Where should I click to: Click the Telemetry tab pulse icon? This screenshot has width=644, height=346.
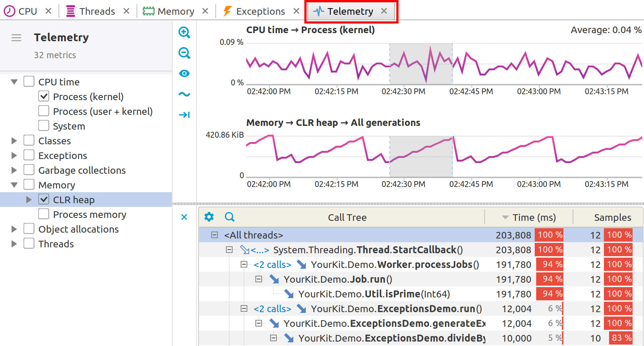(x=318, y=11)
